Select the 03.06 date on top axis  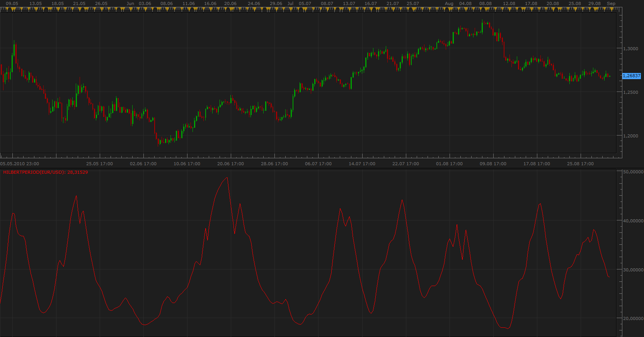point(145,3)
